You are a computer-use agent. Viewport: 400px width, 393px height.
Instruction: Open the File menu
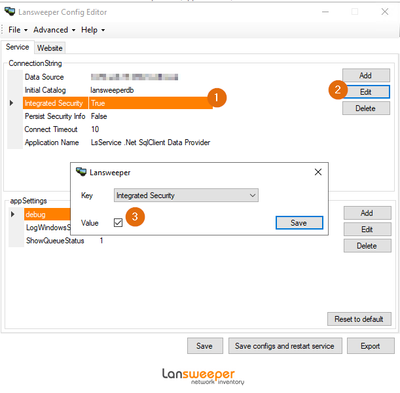[x=17, y=30]
